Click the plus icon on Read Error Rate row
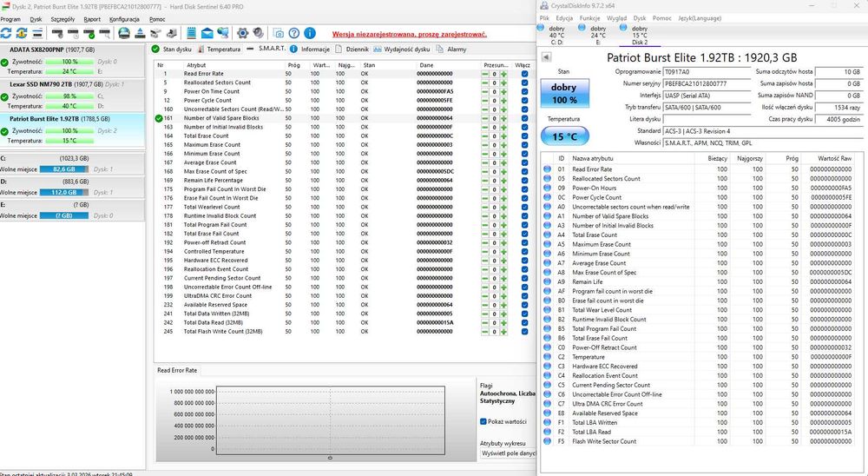 pyautogui.click(x=503, y=74)
